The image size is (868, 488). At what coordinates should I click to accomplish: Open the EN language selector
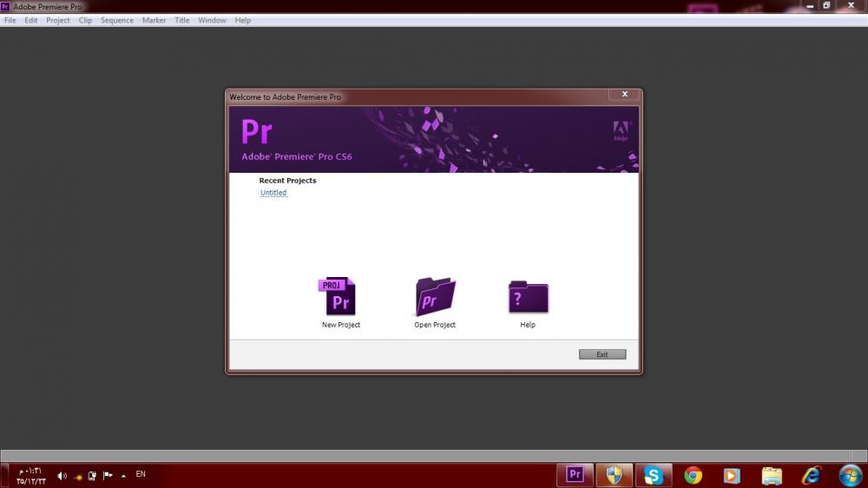[x=141, y=474]
